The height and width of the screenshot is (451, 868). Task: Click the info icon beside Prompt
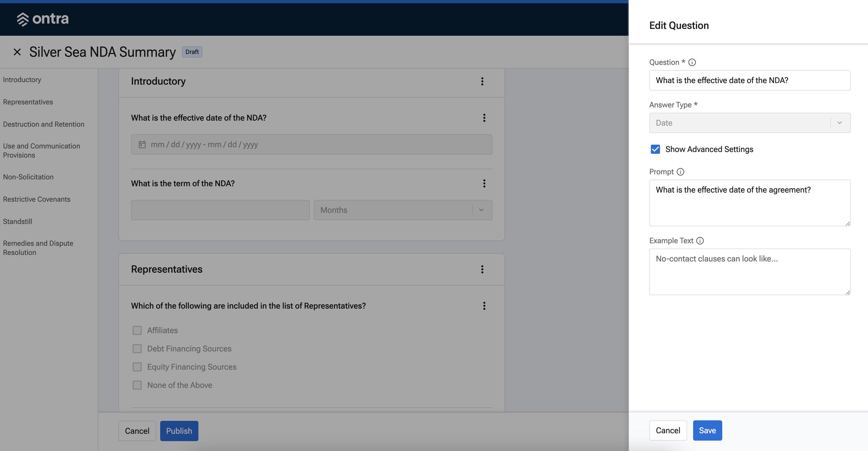(681, 172)
